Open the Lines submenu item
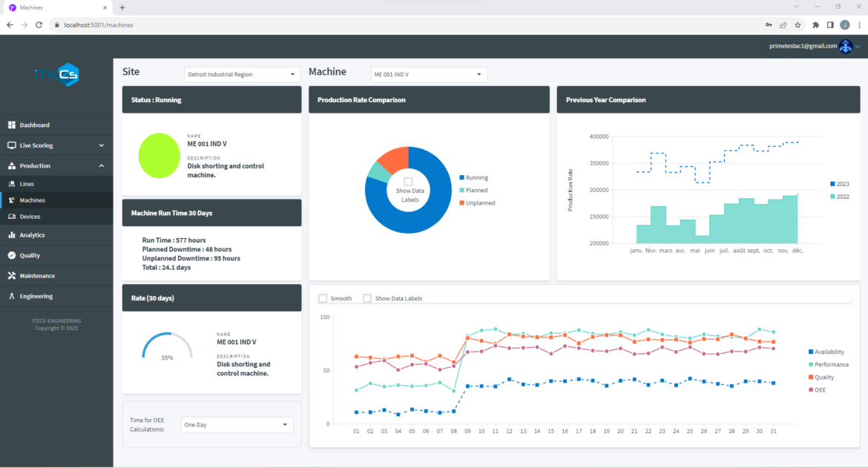This screenshot has width=868, height=468. point(27,184)
